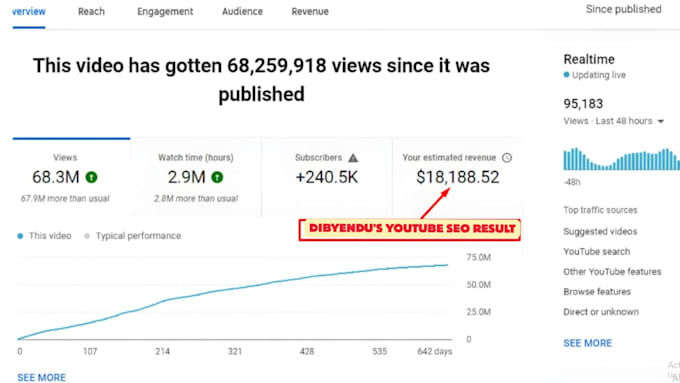Click the This video legend entry
680x383 pixels.
tap(44, 236)
